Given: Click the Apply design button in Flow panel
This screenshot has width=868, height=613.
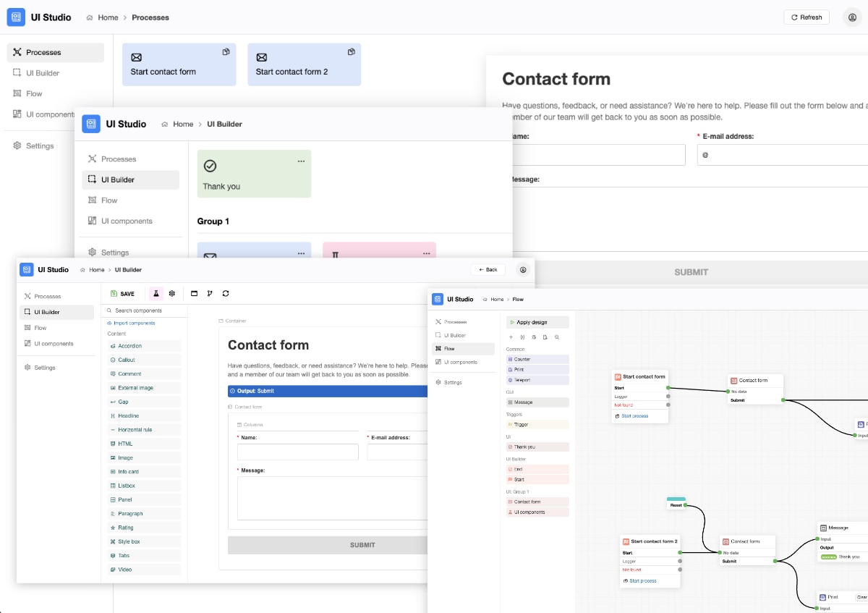Looking at the screenshot, I should (537, 322).
